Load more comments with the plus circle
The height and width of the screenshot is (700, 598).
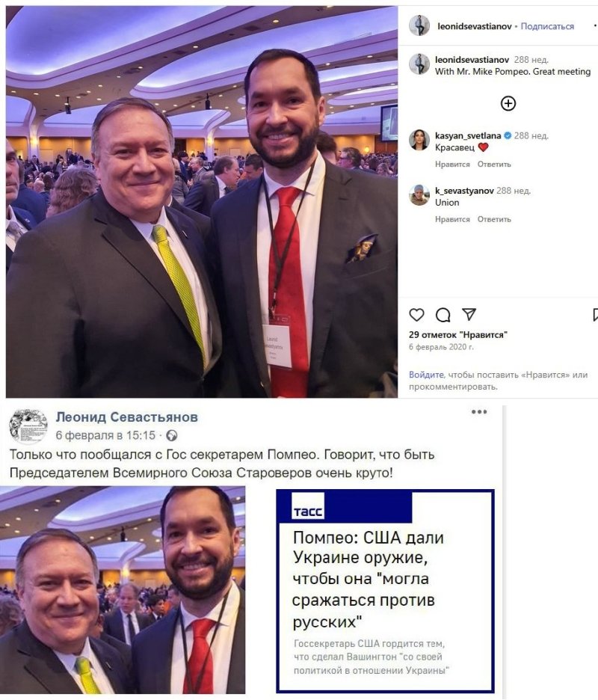pos(508,103)
